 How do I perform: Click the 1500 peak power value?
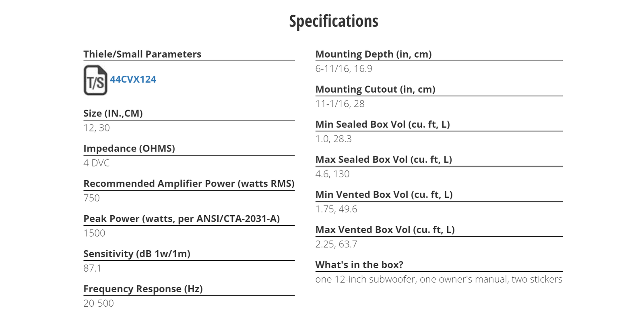[94, 233]
